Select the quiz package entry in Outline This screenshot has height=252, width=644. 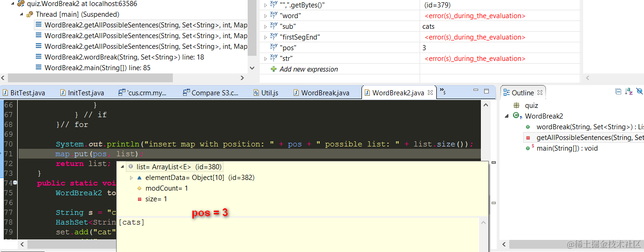click(532, 106)
